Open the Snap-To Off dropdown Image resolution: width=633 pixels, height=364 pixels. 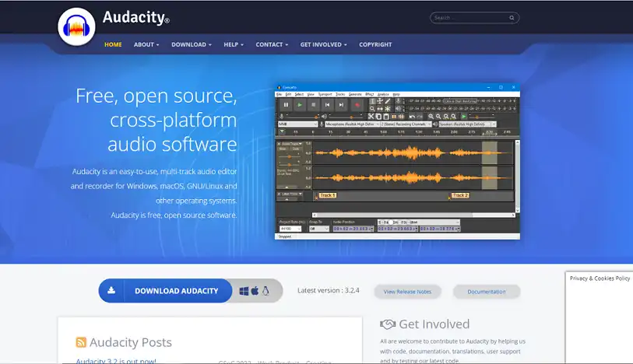point(319,229)
